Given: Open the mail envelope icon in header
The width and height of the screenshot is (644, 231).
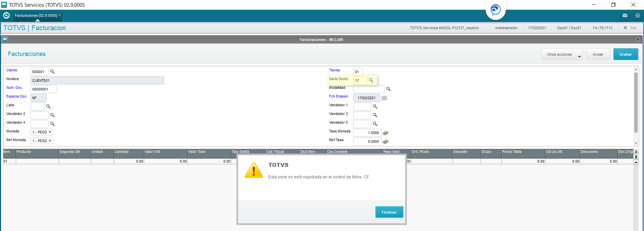Looking at the screenshot, I should (x=625, y=15).
